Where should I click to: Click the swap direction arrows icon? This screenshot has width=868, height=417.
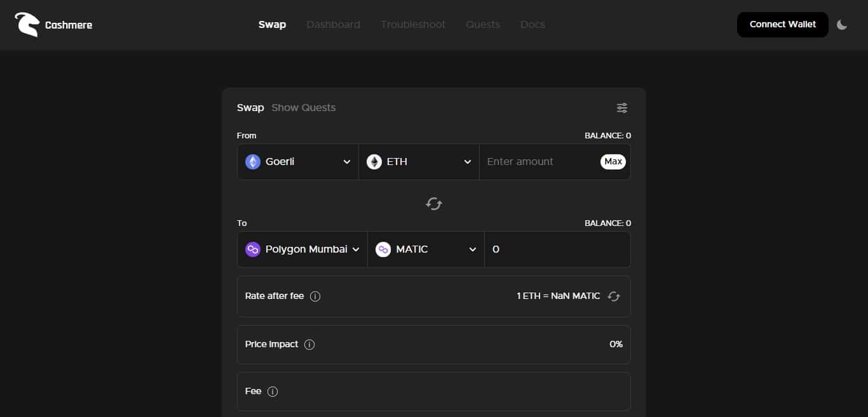pos(434,204)
